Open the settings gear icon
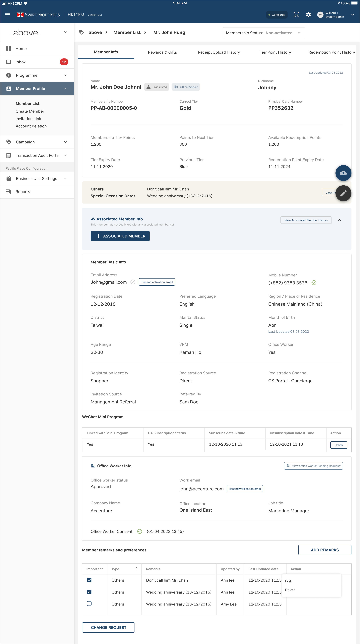 (x=309, y=15)
